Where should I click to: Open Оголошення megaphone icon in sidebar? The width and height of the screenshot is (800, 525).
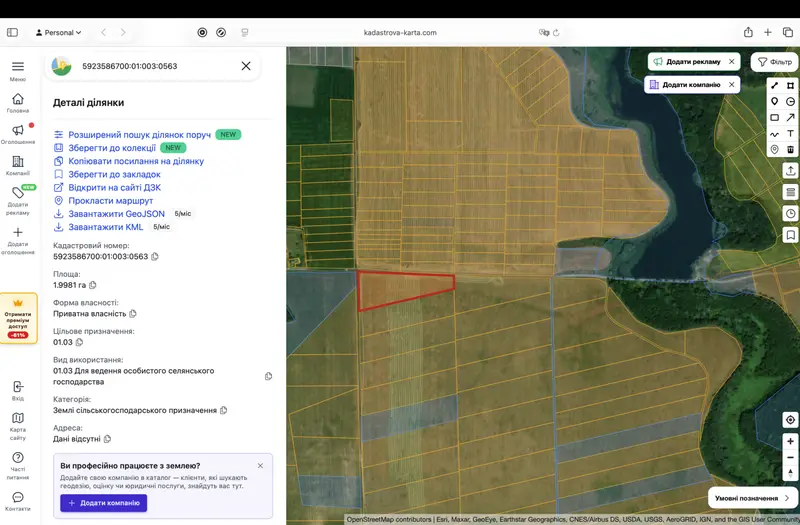(x=18, y=130)
